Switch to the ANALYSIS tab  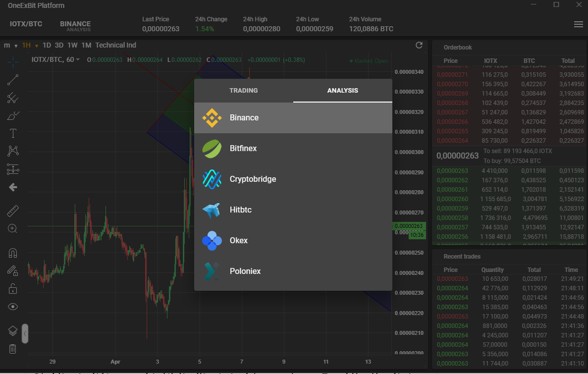coord(343,91)
